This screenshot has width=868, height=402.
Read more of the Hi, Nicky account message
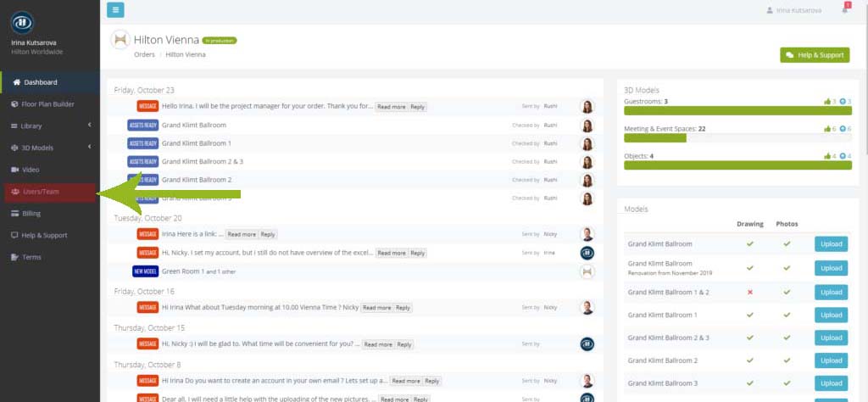coord(392,253)
